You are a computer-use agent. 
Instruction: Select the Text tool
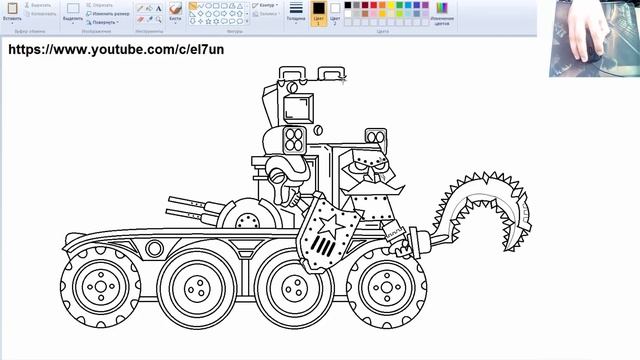(158, 8)
